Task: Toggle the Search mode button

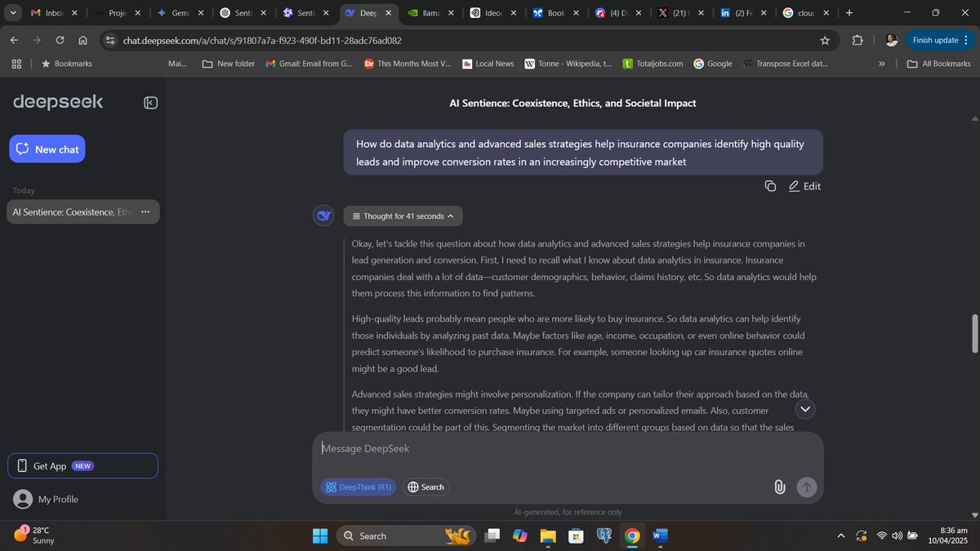Action: click(x=425, y=487)
